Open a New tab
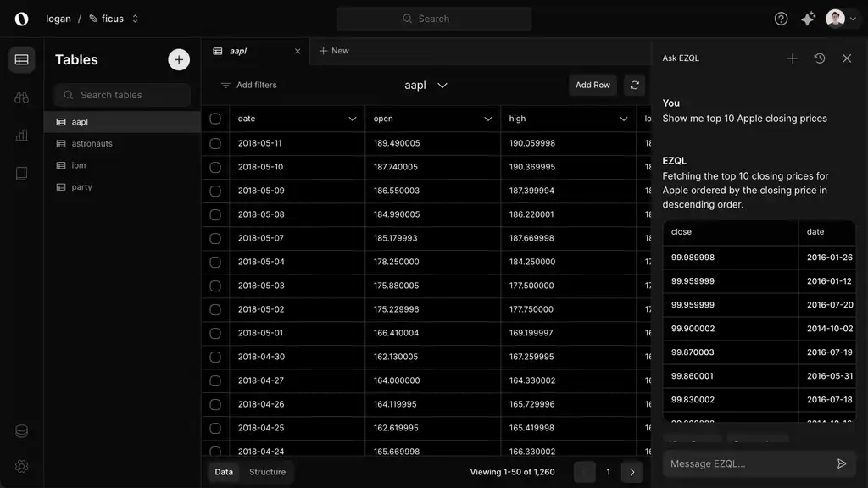 [334, 51]
